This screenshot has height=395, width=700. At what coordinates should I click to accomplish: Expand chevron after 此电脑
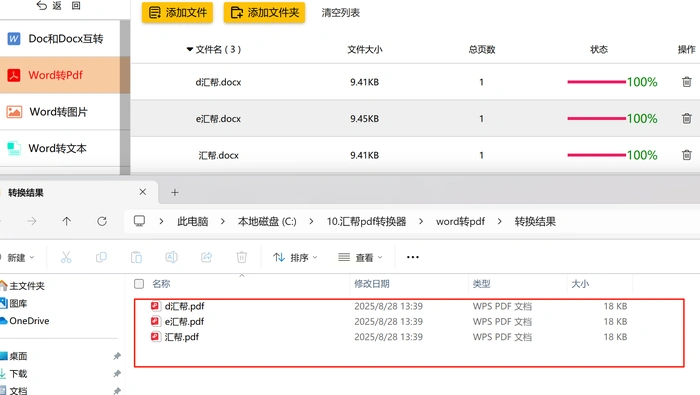coord(222,221)
